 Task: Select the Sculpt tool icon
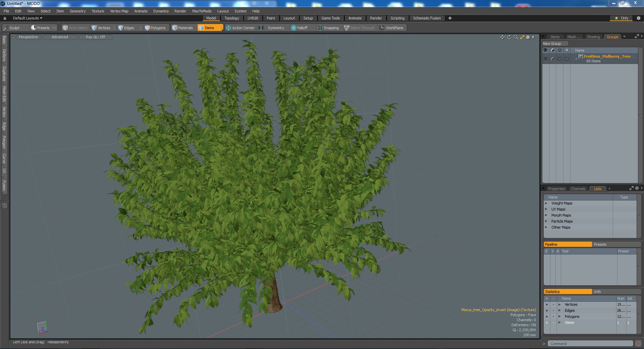pyautogui.click(x=5, y=28)
